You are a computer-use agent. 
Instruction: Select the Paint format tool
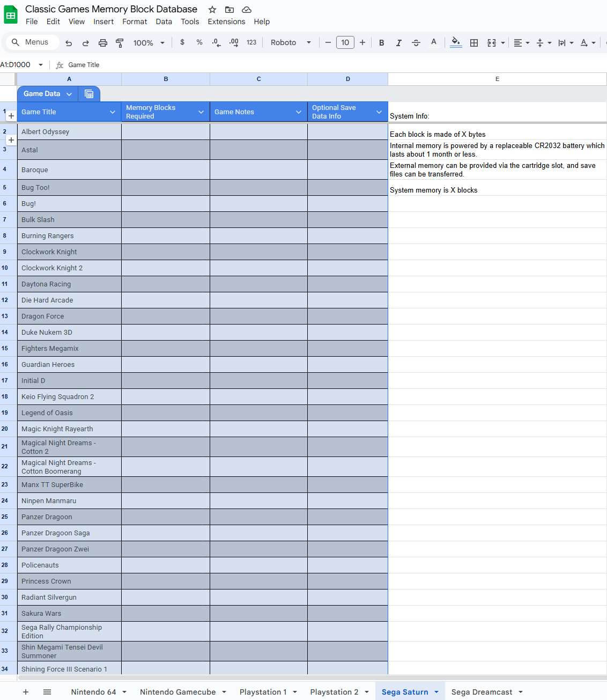coord(120,43)
